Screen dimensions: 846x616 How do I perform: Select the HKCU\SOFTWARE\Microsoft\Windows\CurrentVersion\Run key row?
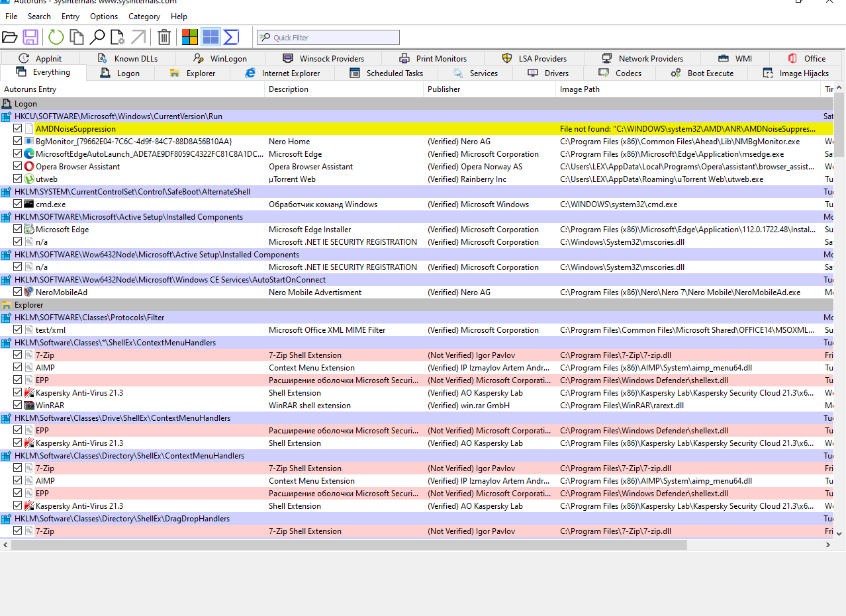click(x=417, y=116)
